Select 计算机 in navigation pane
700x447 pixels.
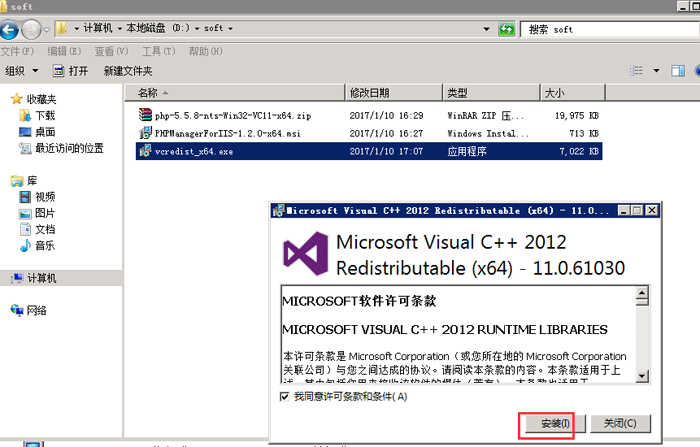(34, 278)
